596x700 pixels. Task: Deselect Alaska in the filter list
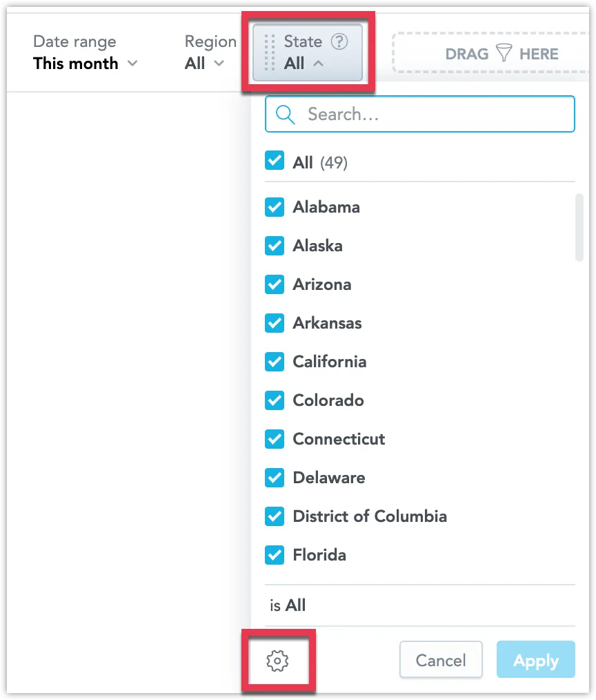tap(275, 245)
